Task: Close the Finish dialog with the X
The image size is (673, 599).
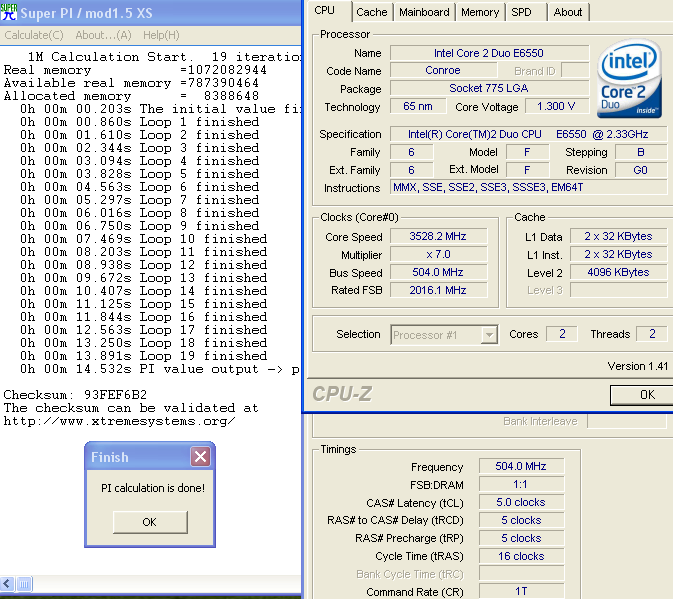Action: (x=200, y=456)
